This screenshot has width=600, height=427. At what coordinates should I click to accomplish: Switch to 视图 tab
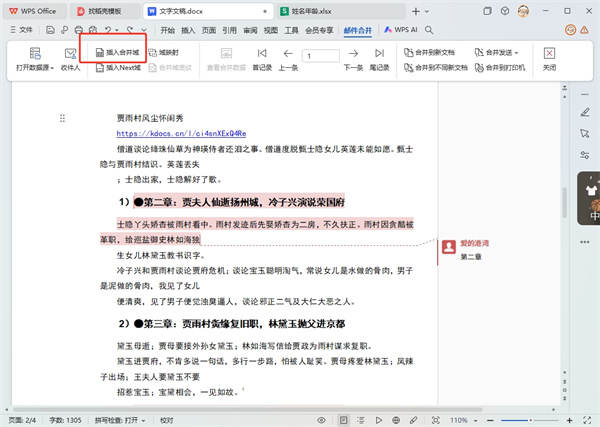[271, 30]
